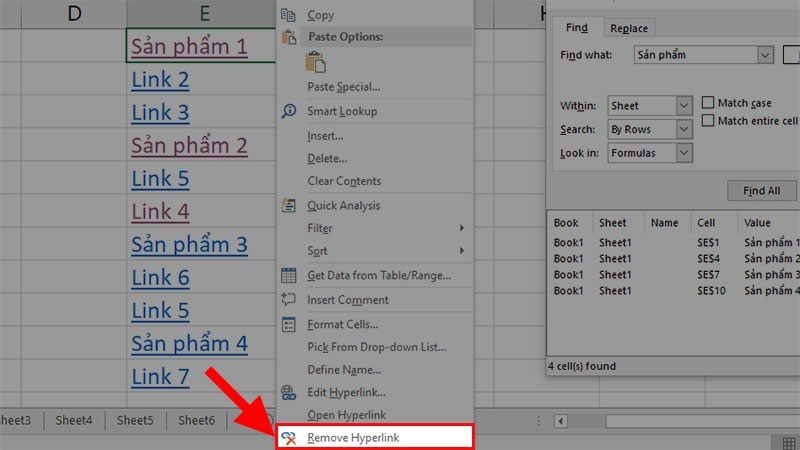Click the Remove Hyperlink icon

pos(288,438)
